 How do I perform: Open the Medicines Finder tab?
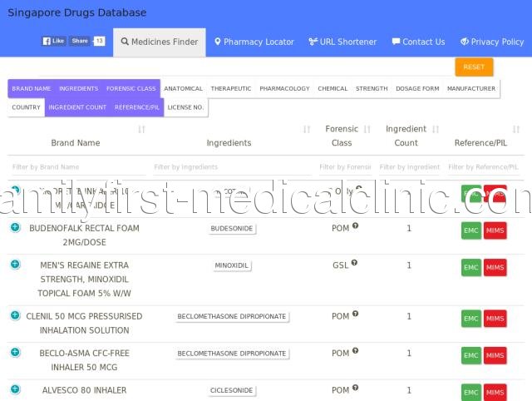160,42
